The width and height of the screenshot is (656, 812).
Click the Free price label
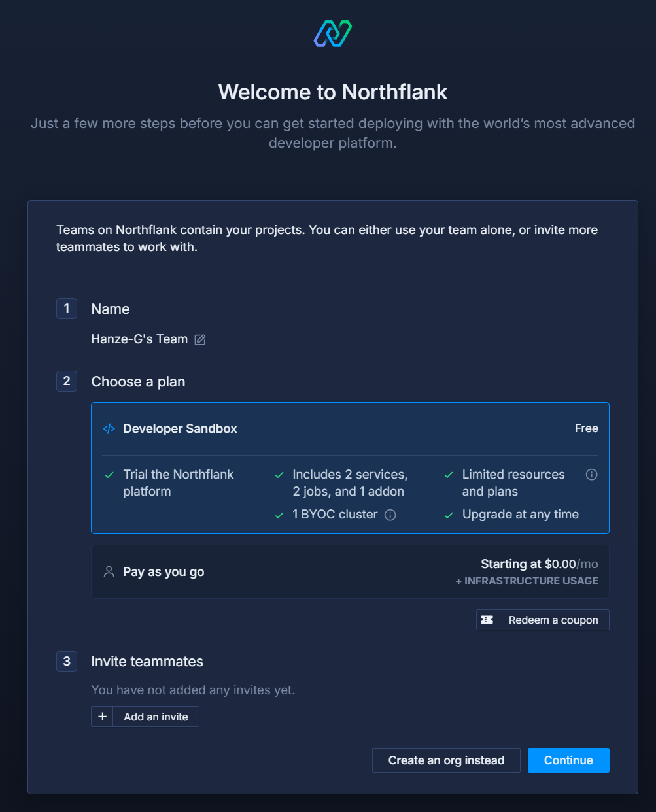tap(587, 428)
